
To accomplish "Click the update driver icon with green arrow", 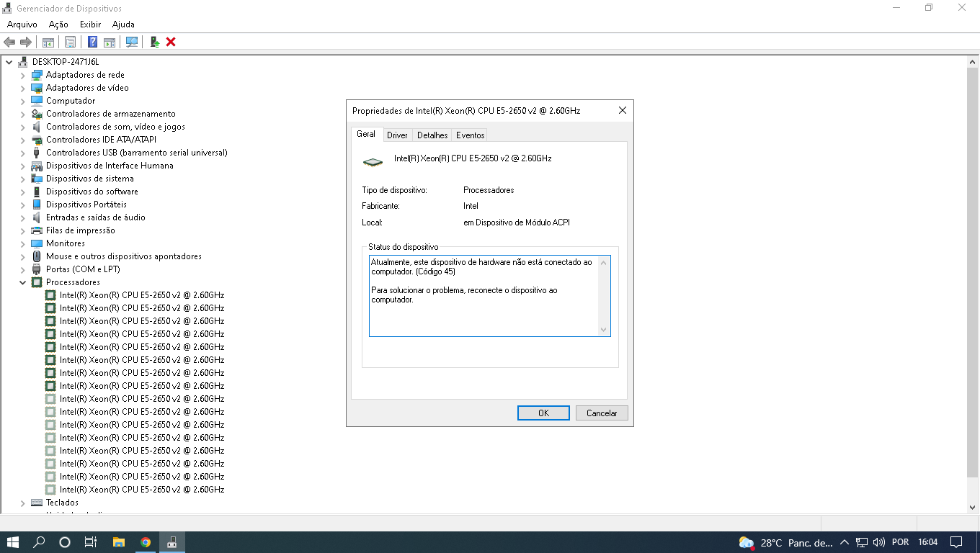I will (x=154, y=42).
